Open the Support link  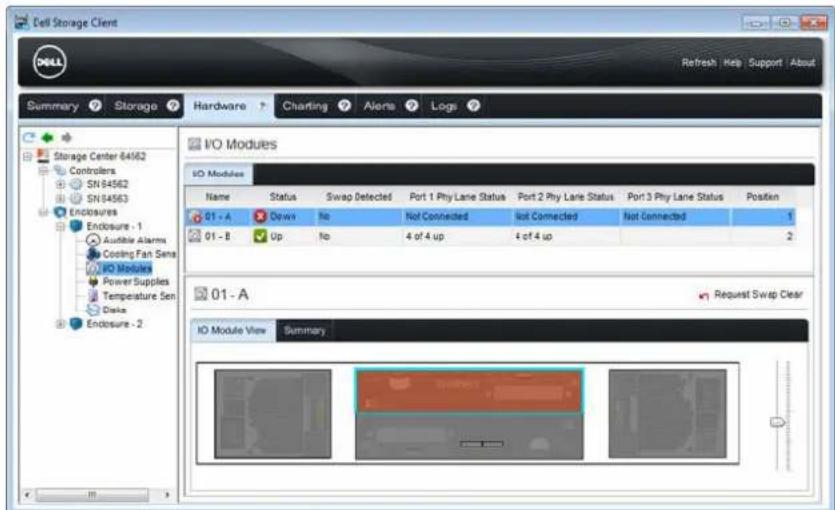pyautogui.click(x=765, y=63)
